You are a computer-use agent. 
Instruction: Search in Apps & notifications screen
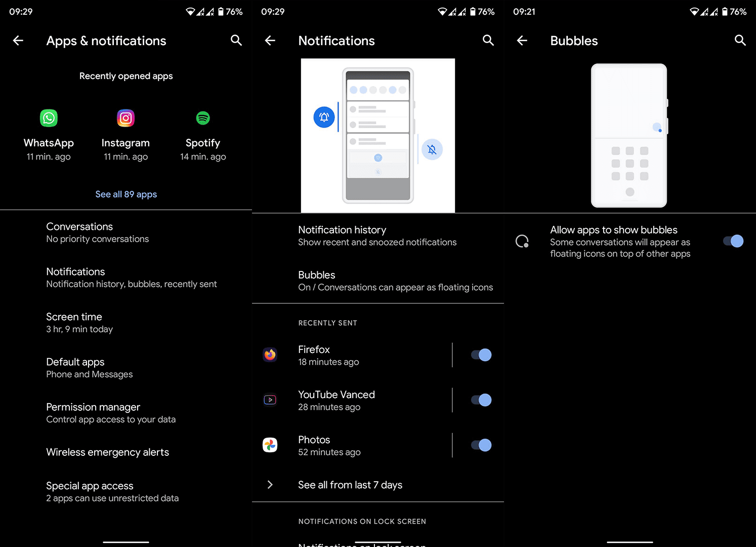[236, 40]
